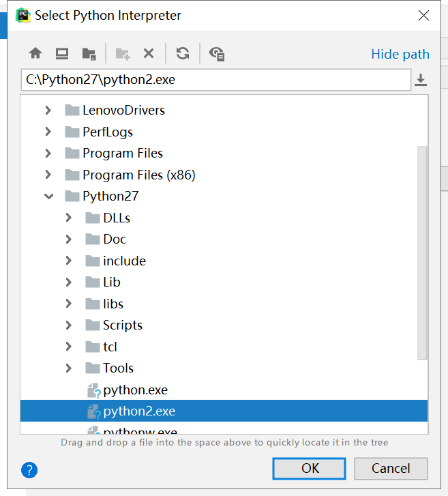Click the Hide path link
This screenshot has height=496, width=448.
(400, 55)
